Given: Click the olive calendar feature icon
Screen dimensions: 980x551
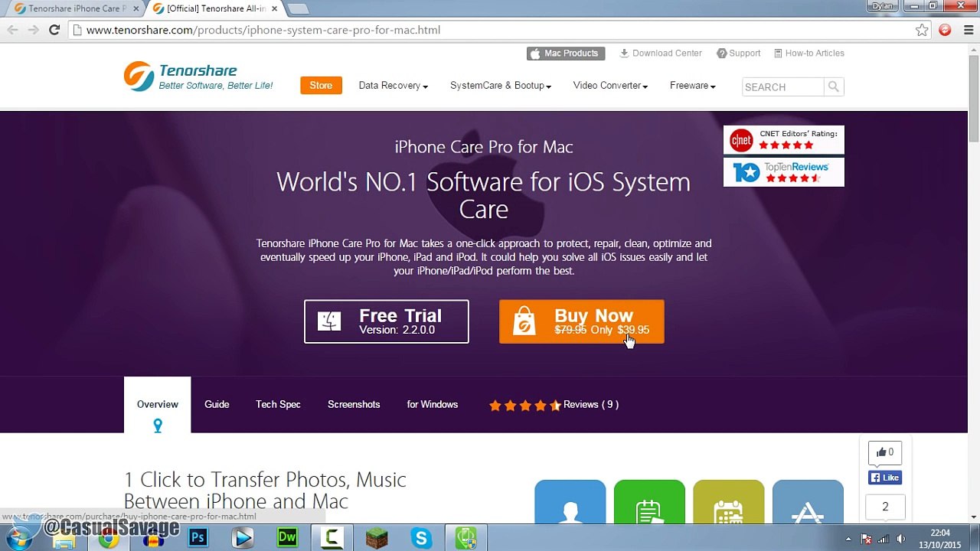Looking at the screenshot, I should [x=728, y=502].
